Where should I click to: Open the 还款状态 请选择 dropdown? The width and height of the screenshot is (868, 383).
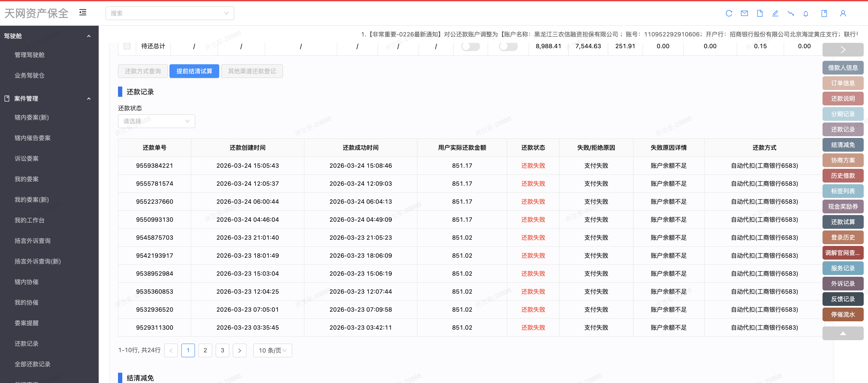pyautogui.click(x=156, y=121)
